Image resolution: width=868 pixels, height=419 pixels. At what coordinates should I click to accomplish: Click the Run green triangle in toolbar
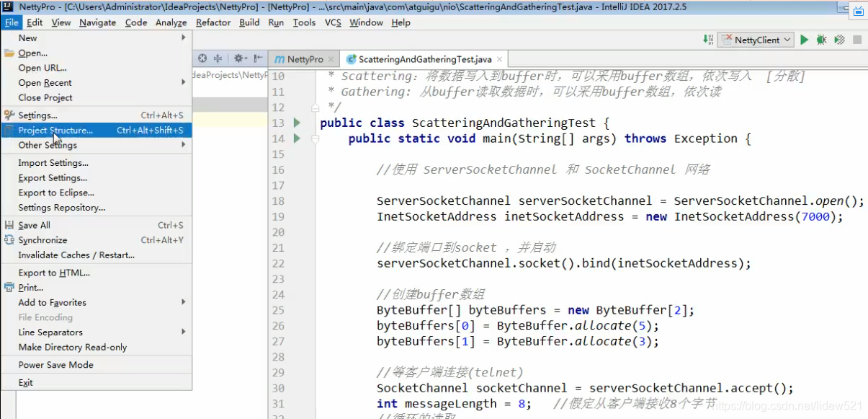click(805, 40)
